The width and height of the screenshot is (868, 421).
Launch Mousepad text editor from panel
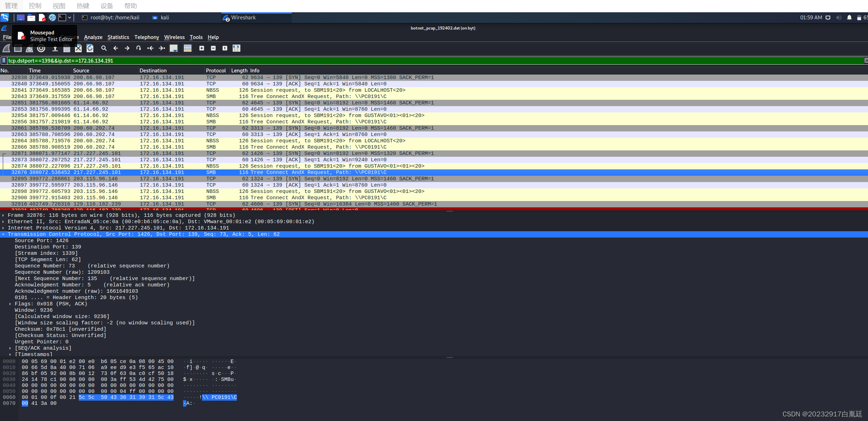point(42,18)
